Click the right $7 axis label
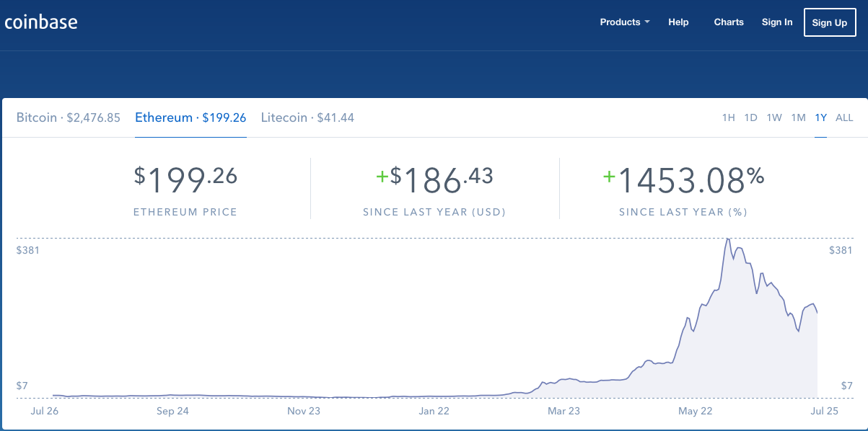868x431 pixels. (x=847, y=386)
